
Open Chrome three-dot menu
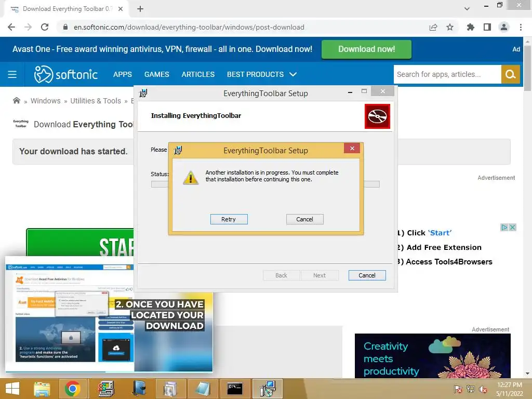(521, 27)
